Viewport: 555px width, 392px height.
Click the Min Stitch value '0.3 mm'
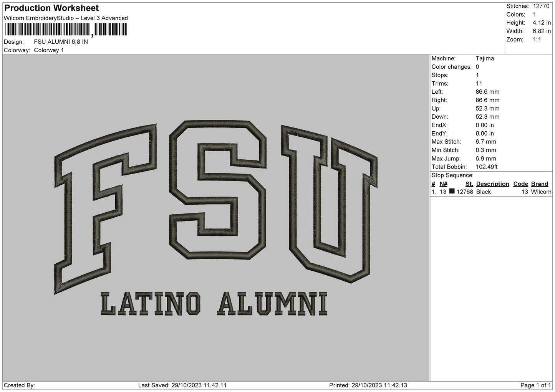pyautogui.click(x=486, y=150)
